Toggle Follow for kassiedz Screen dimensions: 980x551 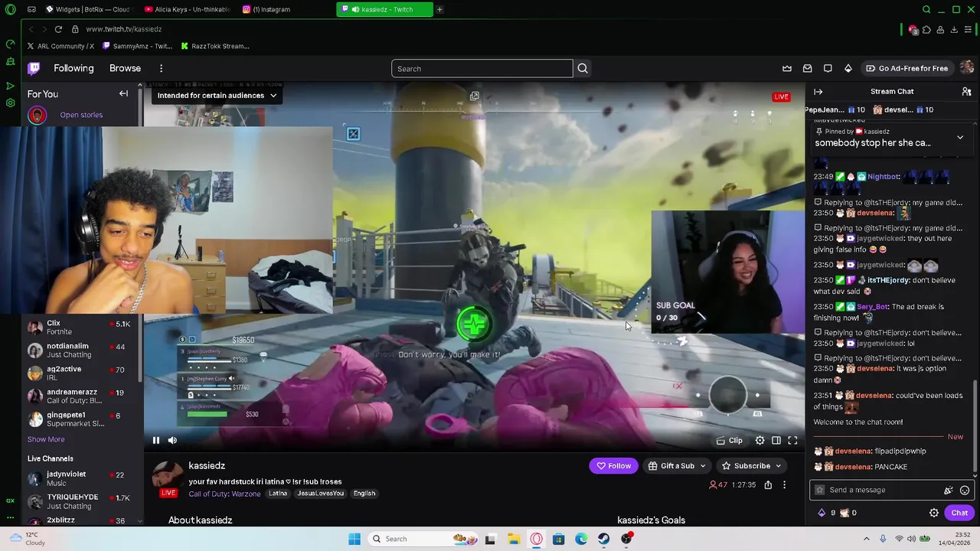click(x=614, y=465)
